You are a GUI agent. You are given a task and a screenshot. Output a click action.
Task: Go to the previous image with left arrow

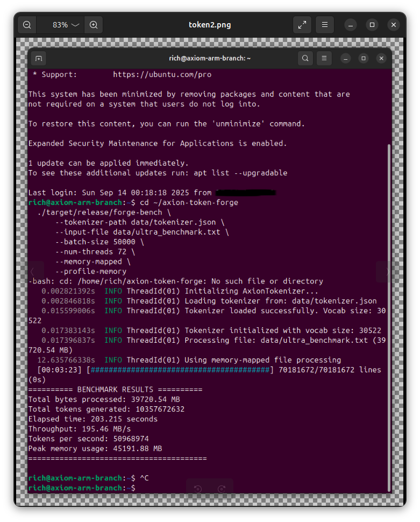coord(32,272)
